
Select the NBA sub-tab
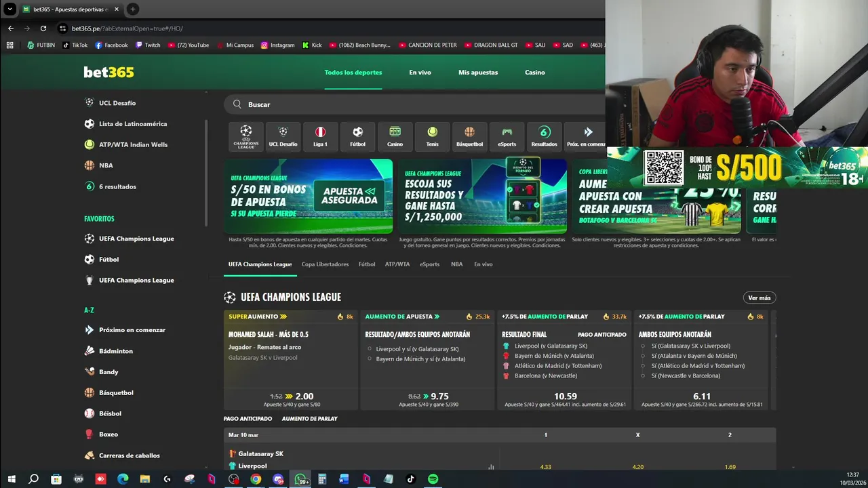(x=457, y=264)
